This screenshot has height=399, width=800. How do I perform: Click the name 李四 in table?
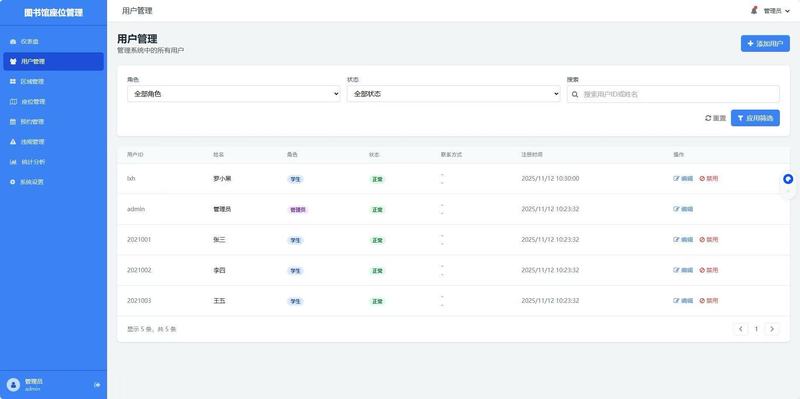(219, 270)
